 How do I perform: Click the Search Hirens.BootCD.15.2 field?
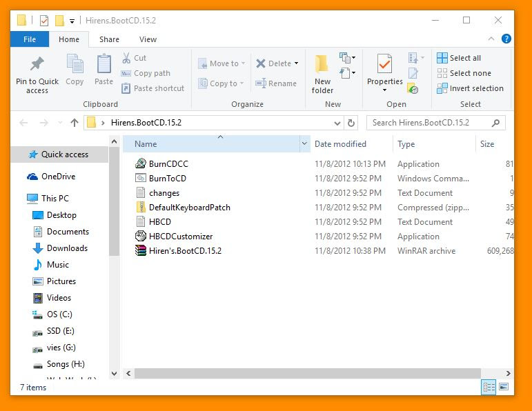click(435, 123)
